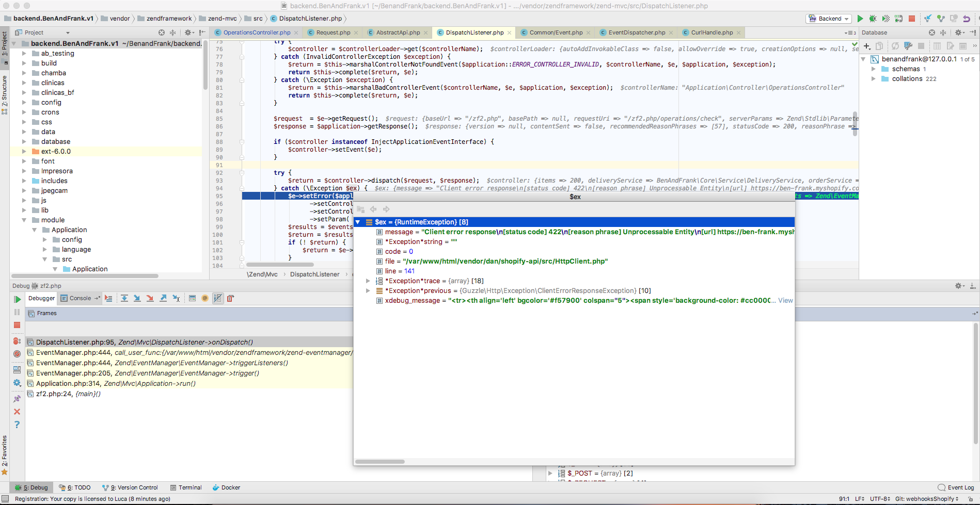Toggle listening for PHP debug connections

pyautogui.click(x=899, y=19)
